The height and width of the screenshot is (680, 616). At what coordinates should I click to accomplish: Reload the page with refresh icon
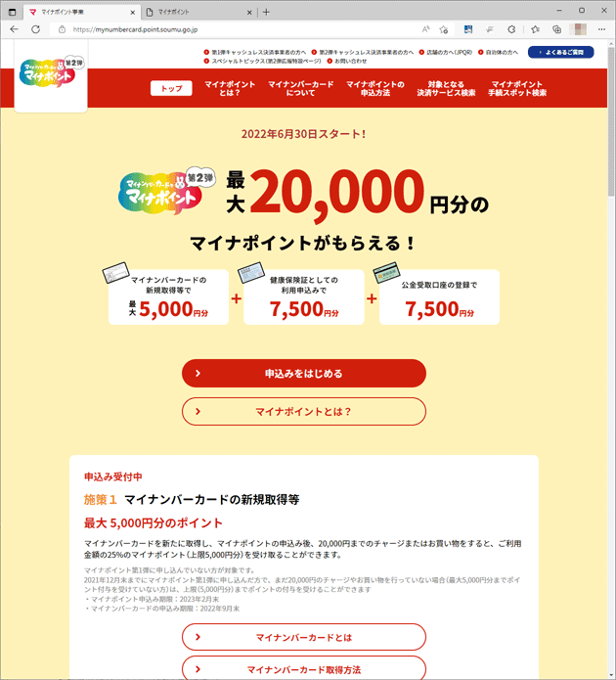coord(35,29)
